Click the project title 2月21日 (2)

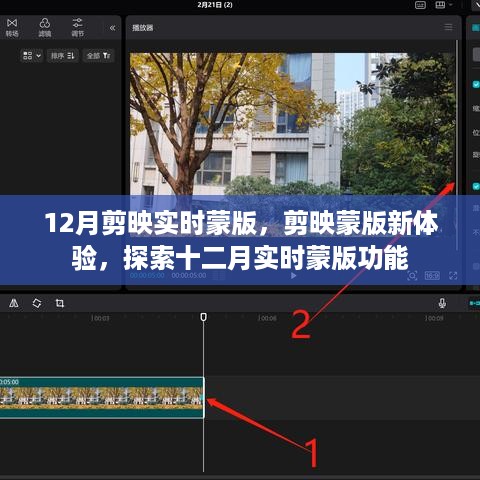[x=215, y=5]
